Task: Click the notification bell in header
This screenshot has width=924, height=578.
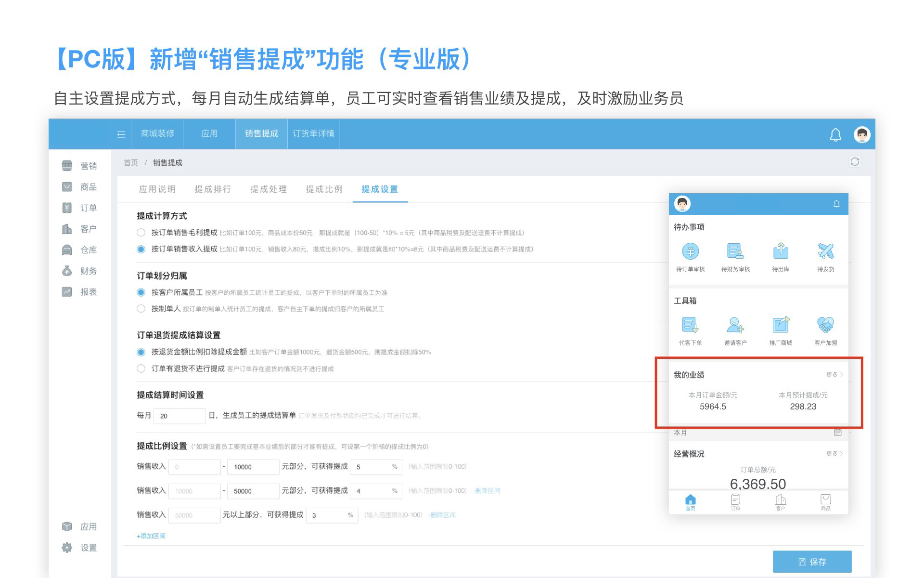Action: pyautogui.click(x=835, y=135)
